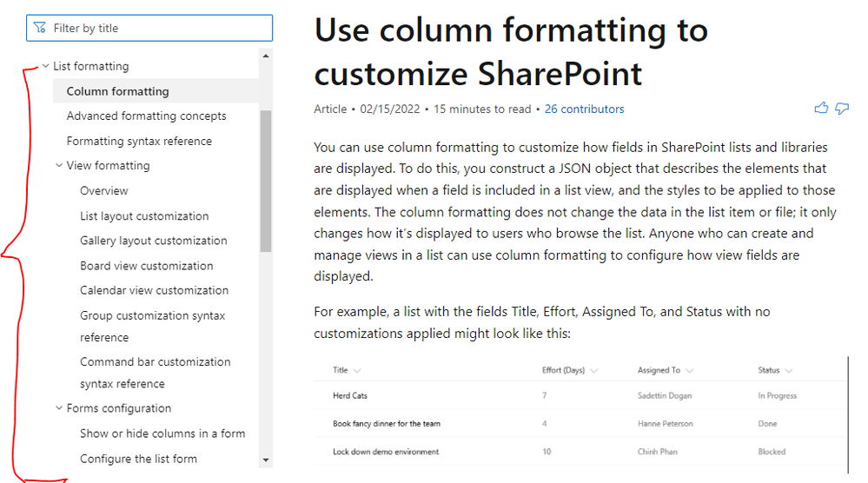Click the Hanne Peterson cell

click(x=665, y=424)
